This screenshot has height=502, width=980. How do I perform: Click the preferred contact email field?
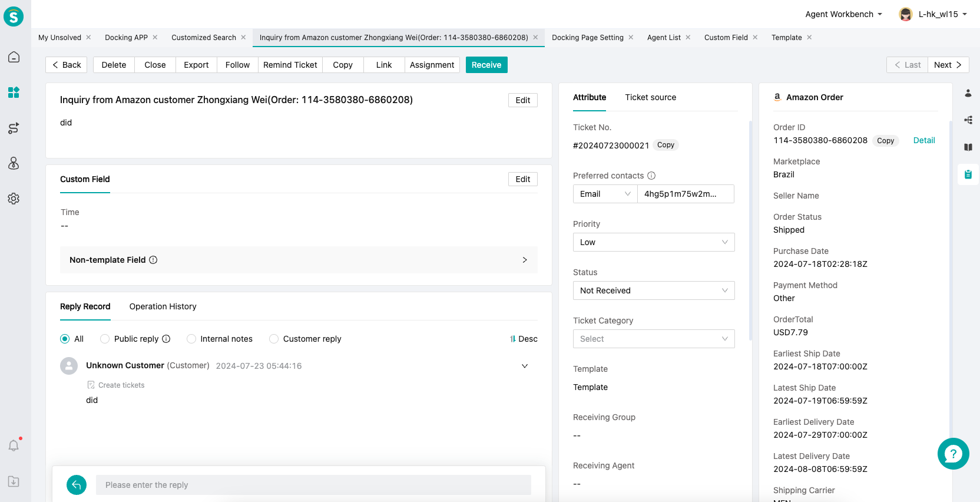point(686,194)
